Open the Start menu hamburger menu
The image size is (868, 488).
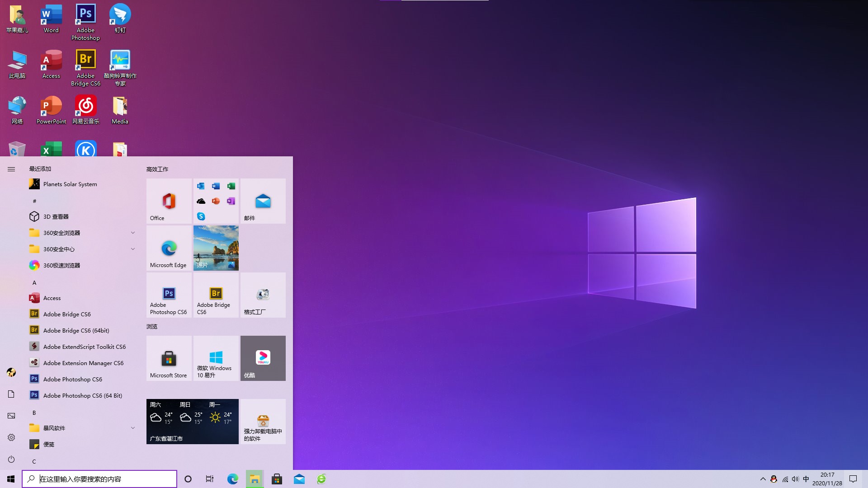(x=11, y=169)
